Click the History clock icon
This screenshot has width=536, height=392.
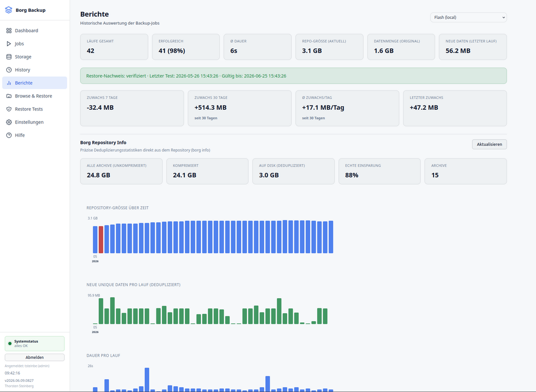(x=9, y=70)
